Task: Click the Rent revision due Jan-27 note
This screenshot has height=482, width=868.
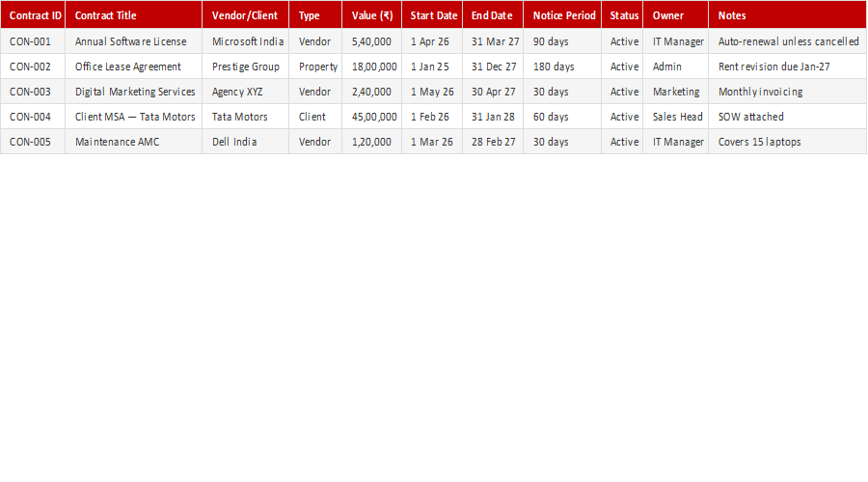Action: 787,67
